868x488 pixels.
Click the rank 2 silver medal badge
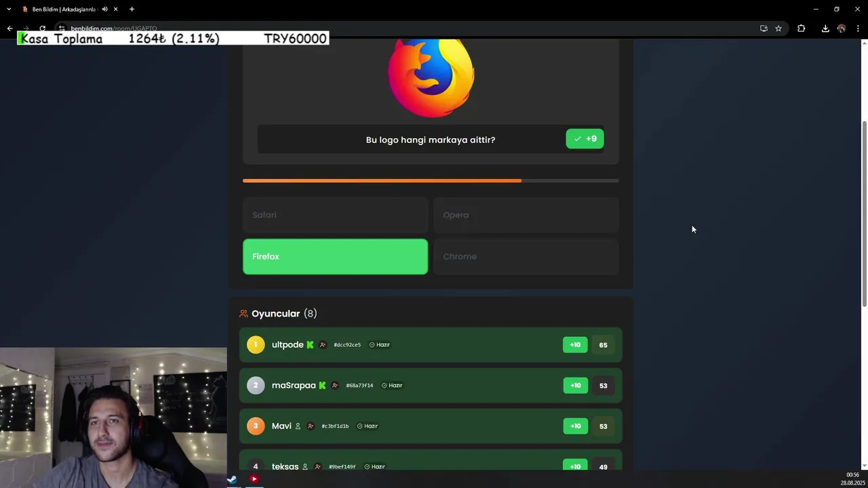(256, 386)
